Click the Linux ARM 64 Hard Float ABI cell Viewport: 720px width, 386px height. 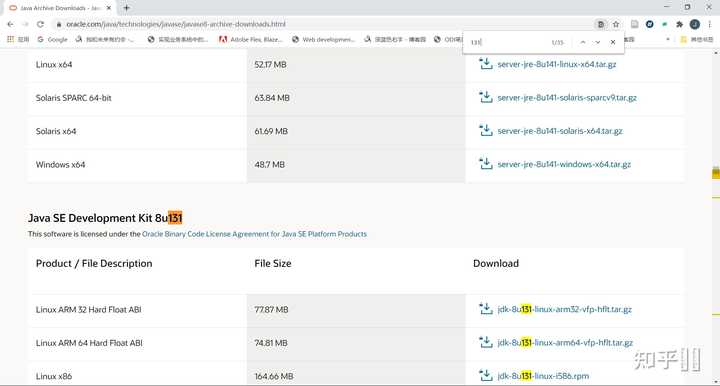(89, 343)
